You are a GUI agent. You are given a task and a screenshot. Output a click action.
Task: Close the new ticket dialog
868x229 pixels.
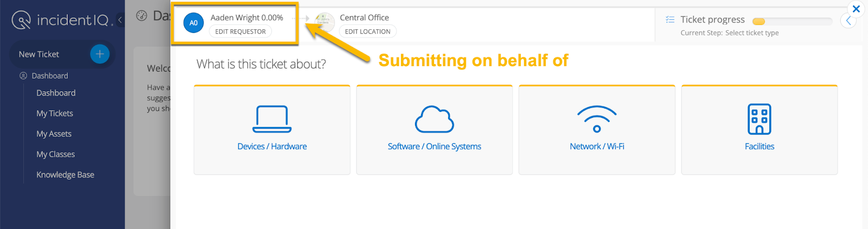(x=856, y=9)
